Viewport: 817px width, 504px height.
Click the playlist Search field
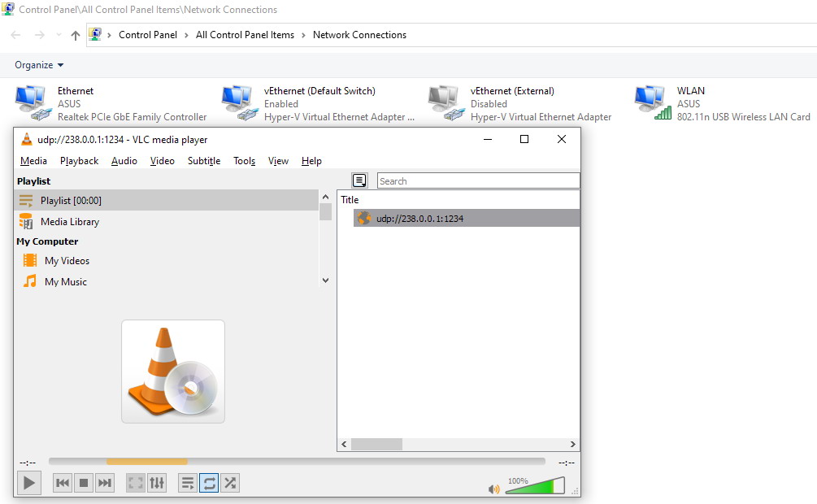pyautogui.click(x=478, y=180)
